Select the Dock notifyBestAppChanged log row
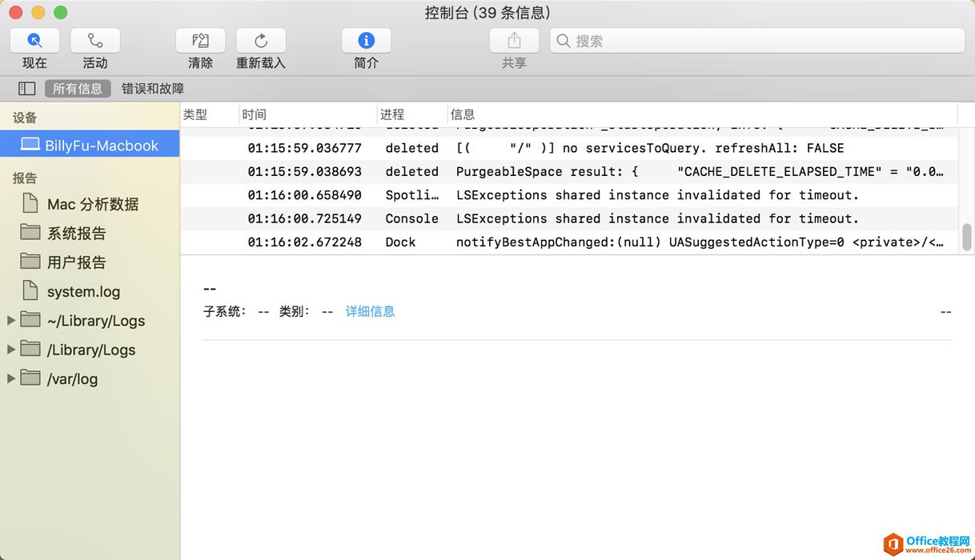This screenshot has height=560, width=975. point(569,241)
